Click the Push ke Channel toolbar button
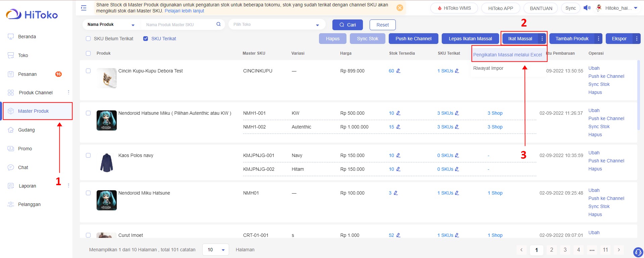644x258 pixels. tap(414, 39)
